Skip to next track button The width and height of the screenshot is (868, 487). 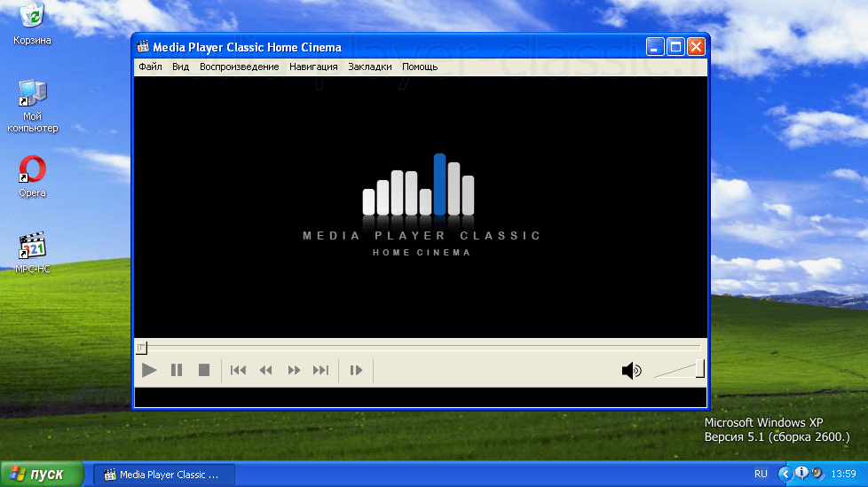tap(321, 370)
